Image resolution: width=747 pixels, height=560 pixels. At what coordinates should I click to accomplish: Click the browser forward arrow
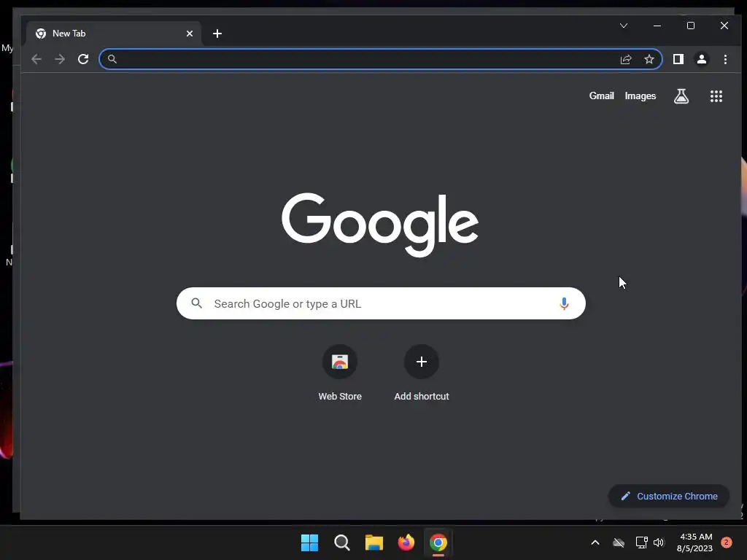tap(60, 59)
